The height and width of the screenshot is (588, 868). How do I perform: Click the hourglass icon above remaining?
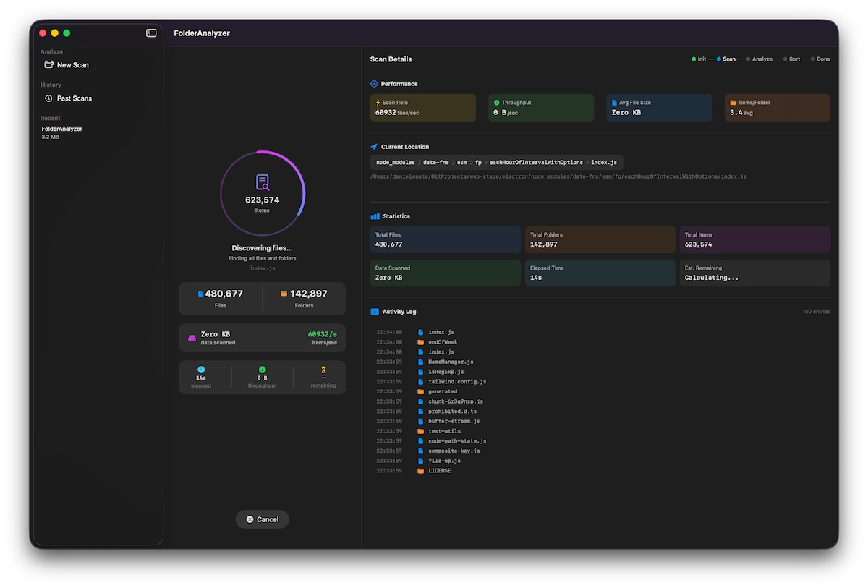[x=323, y=370]
